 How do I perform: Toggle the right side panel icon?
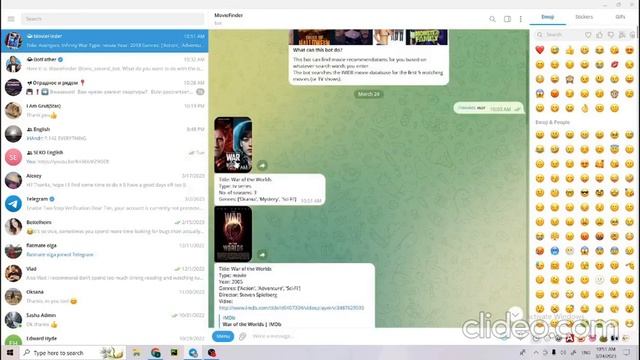[507, 19]
